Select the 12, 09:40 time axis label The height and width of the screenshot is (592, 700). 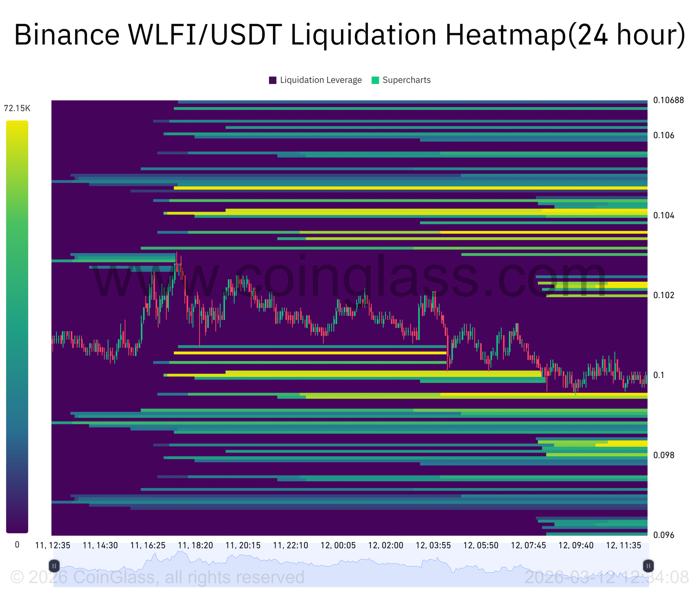(x=576, y=545)
